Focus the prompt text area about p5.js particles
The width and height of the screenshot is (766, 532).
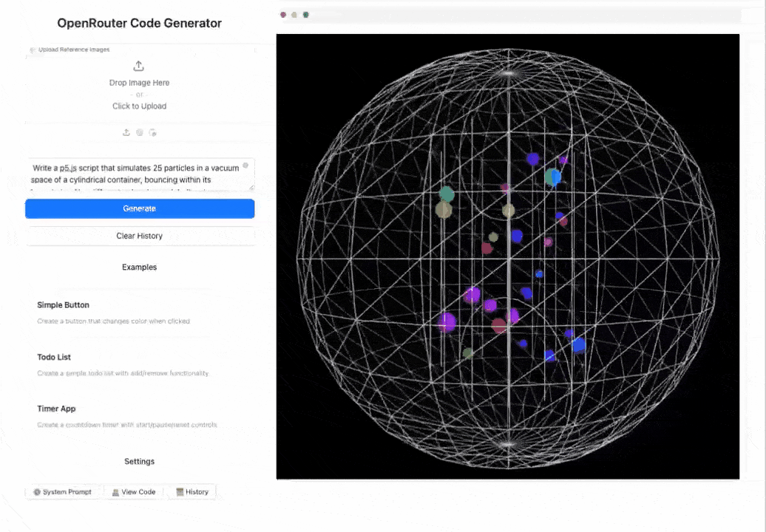point(140,174)
